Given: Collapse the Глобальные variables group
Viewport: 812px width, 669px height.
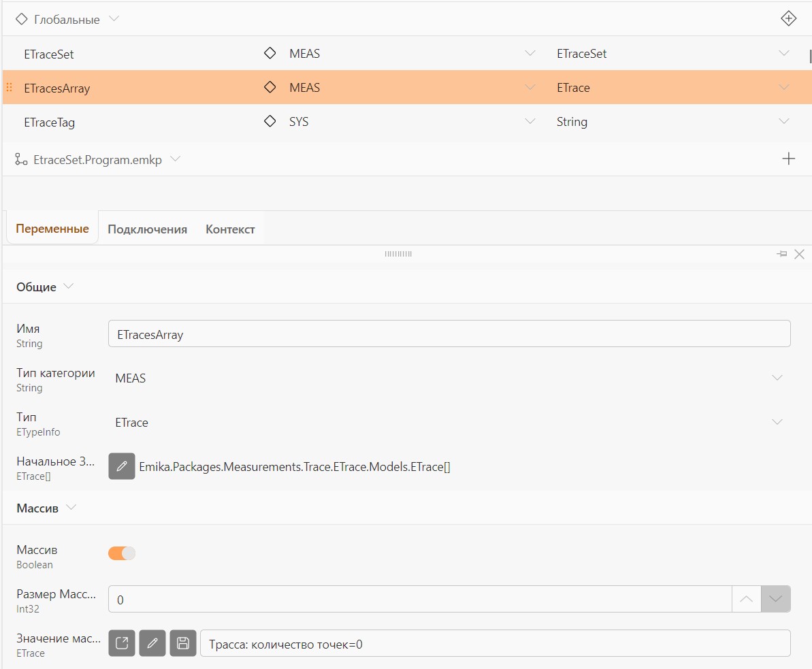Looking at the screenshot, I should 114,18.
